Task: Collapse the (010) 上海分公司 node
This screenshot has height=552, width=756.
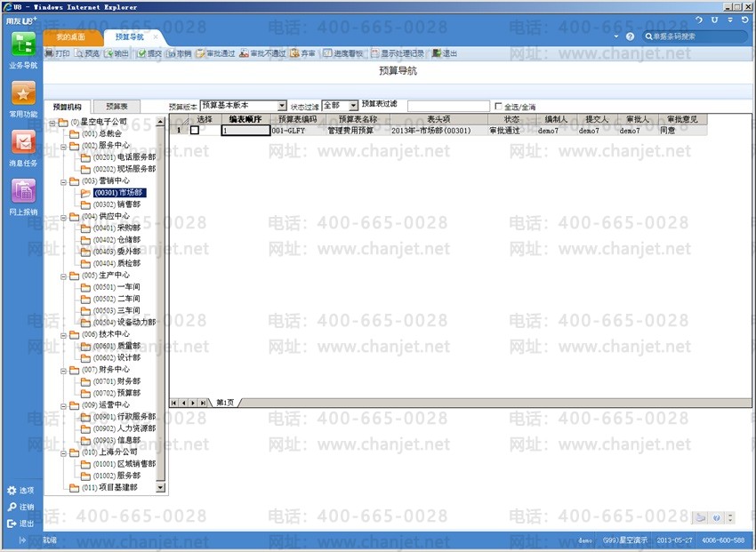Action: [x=64, y=452]
